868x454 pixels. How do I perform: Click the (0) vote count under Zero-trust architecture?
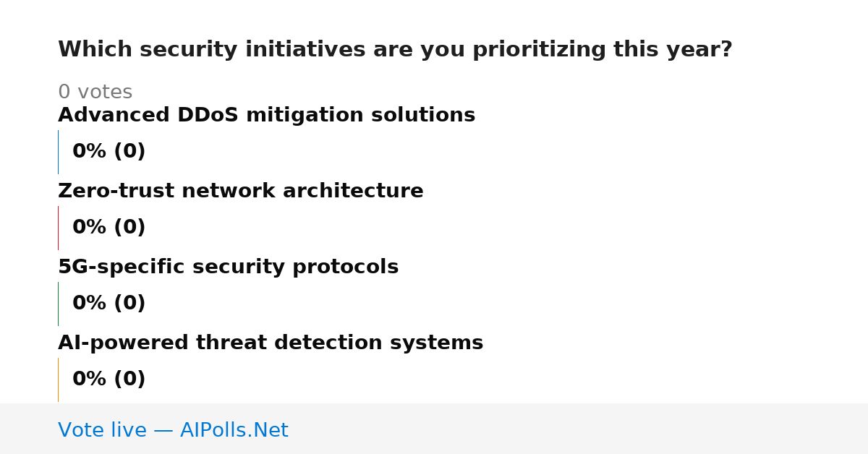click(x=129, y=228)
